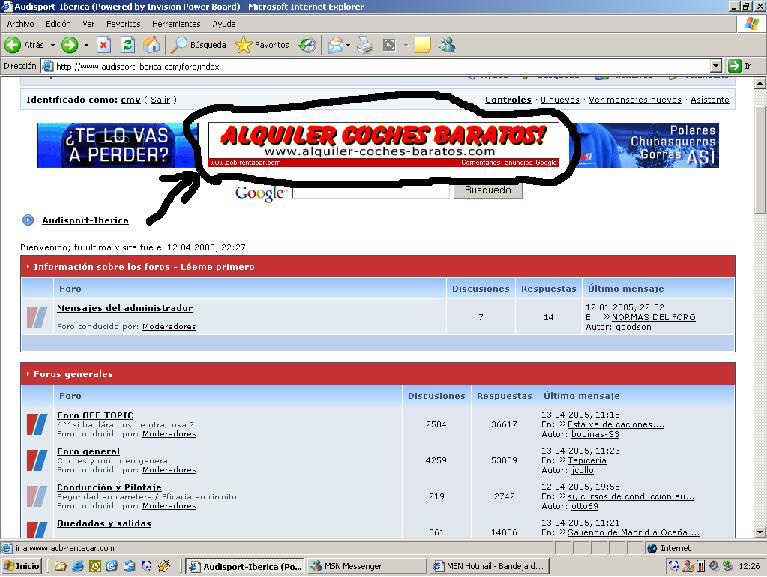The height and width of the screenshot is (577, 767).
Task: Click inside the Google search input field
Action: (371, 192)
